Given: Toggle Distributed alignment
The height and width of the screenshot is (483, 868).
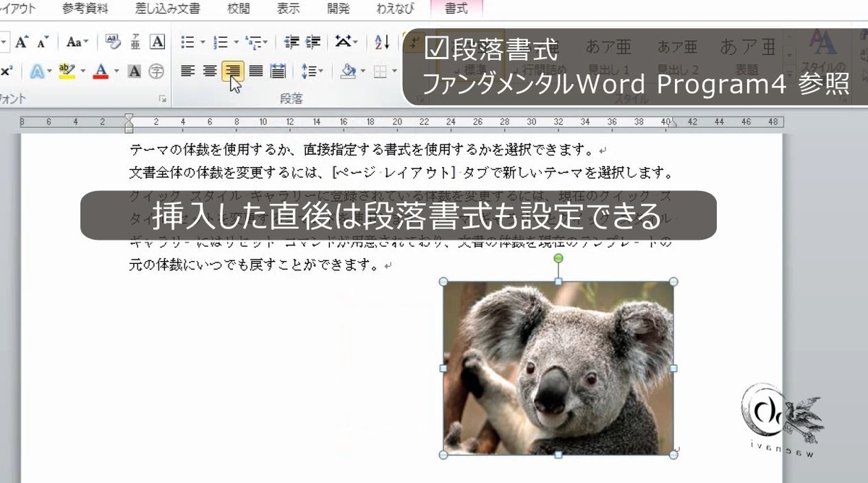Looking at the screenshot, I should 278,71.
